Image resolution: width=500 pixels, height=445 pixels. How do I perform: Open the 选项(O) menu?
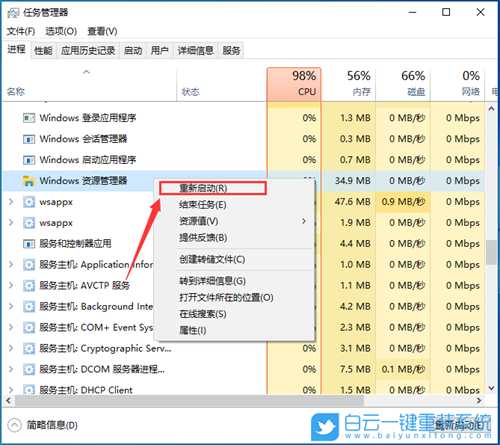pos(61,31)
